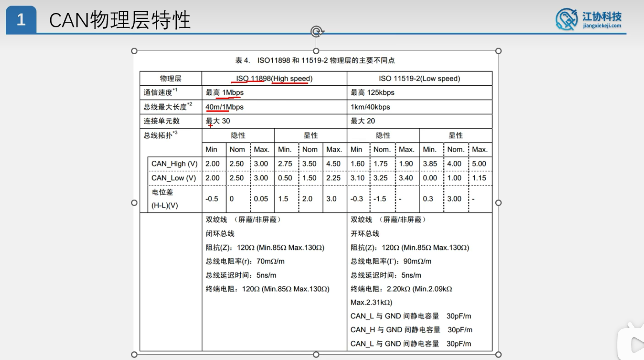
Task: Click the jiangxiekeji.com text under the logo
Action: pos(602,26)
